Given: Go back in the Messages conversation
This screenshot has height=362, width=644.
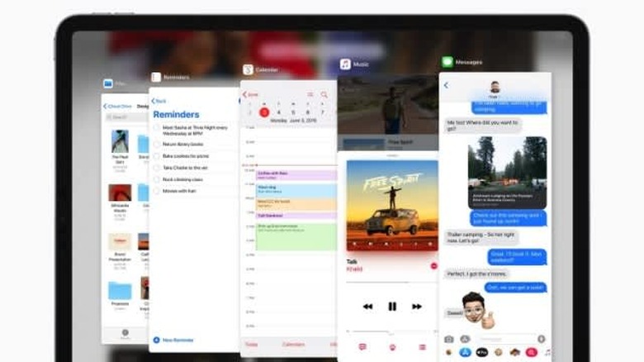Looking at the screenshot, I should point(446,85).
